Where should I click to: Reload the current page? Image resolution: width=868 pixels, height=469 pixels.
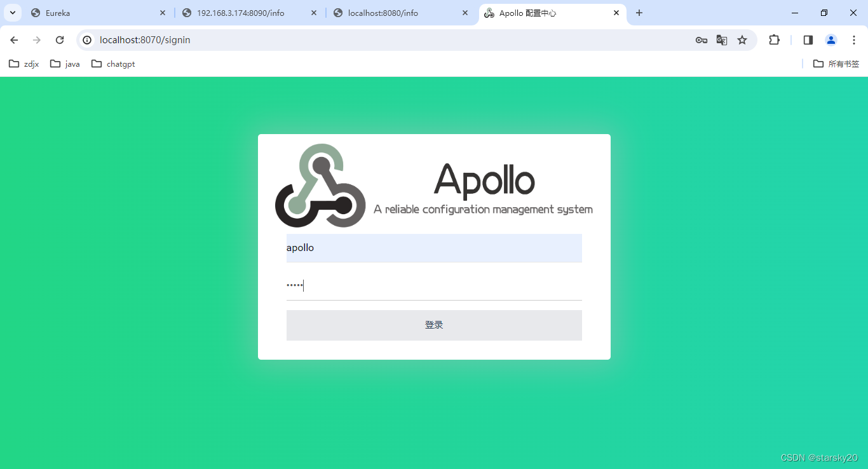tap(60, 40)
